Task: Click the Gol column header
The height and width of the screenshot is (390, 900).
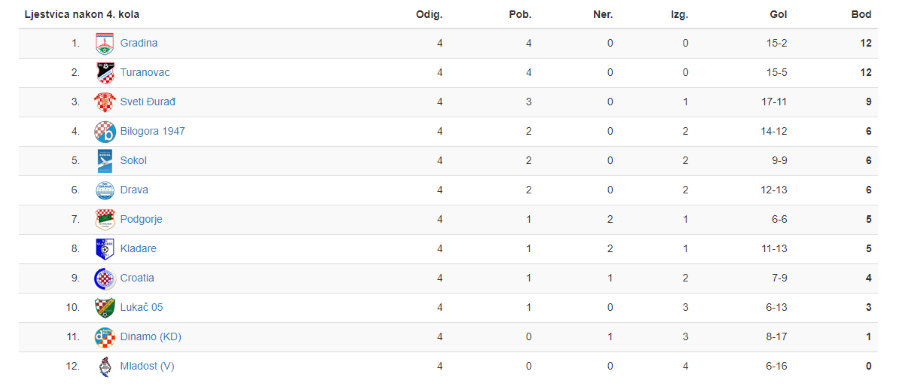Action: (x=778, y=14)
